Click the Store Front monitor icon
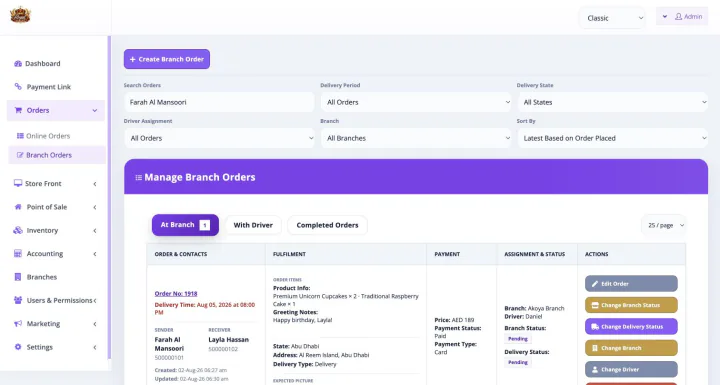720x385 pixels. coord(18,183)
